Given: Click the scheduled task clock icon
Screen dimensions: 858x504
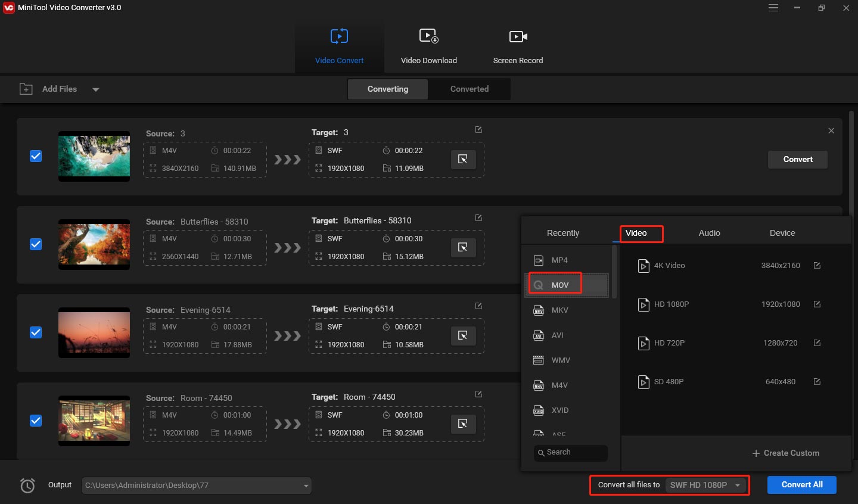Looking at the screenshot, I should coord(27,486).
